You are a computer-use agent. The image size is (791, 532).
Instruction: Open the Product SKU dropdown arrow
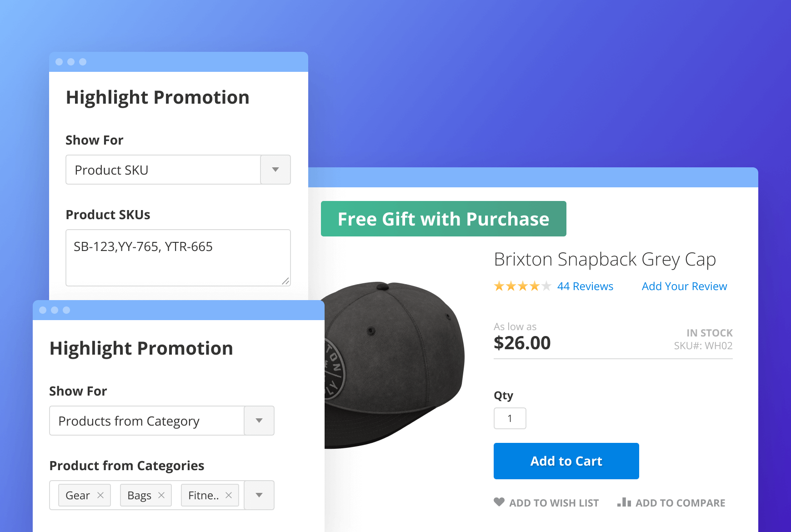point(275,170)
